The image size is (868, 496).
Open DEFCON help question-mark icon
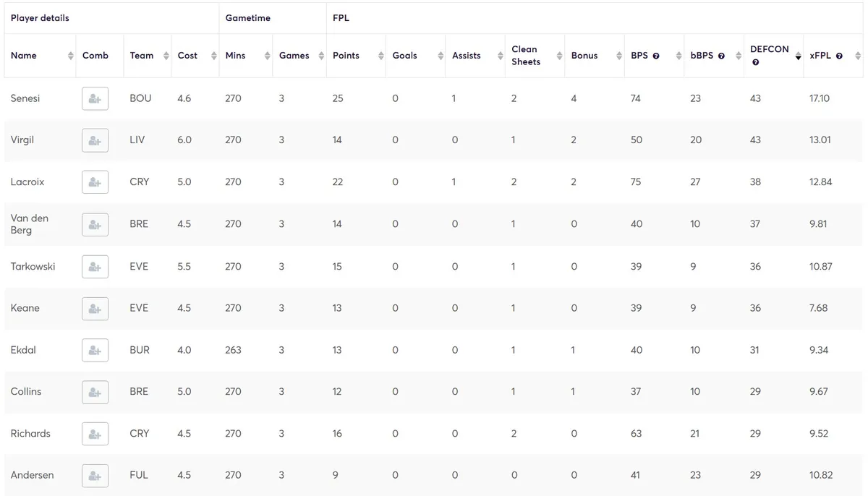point(755,62)
